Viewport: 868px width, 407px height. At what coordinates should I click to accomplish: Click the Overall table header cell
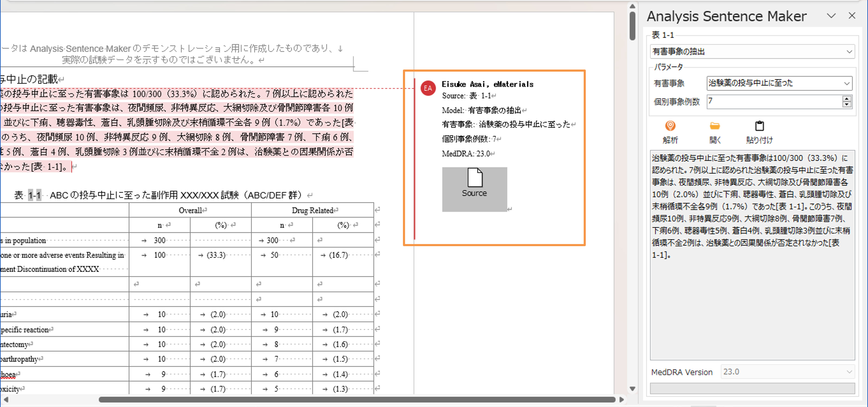point(190,210)
